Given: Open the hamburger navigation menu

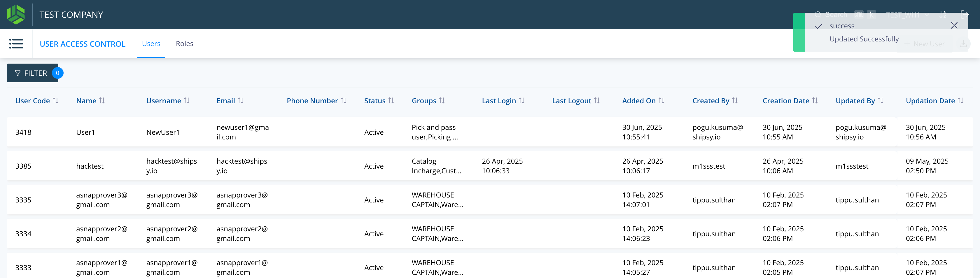Looking at the screenshot, I should pos(16,44).
